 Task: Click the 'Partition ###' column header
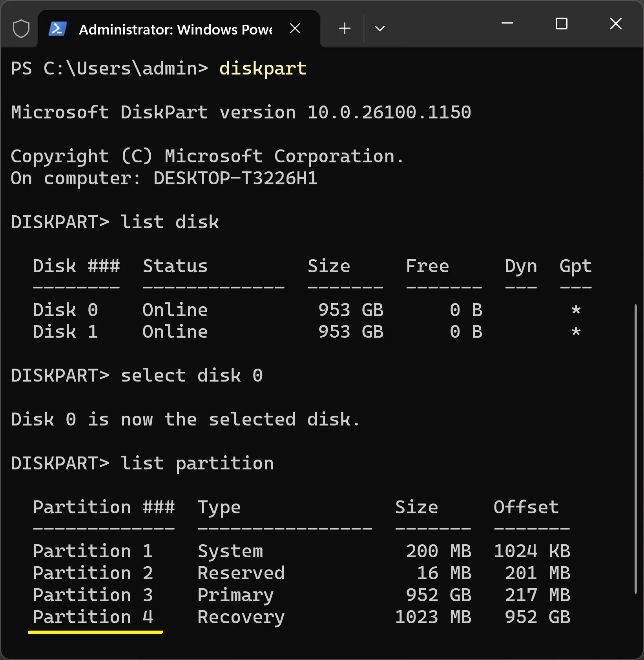104,507
